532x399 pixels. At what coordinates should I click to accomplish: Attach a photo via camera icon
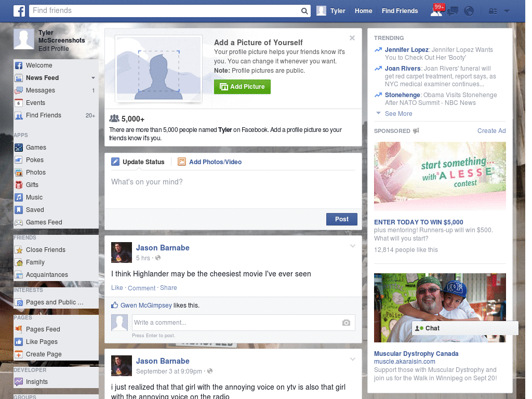pos(346,323)
